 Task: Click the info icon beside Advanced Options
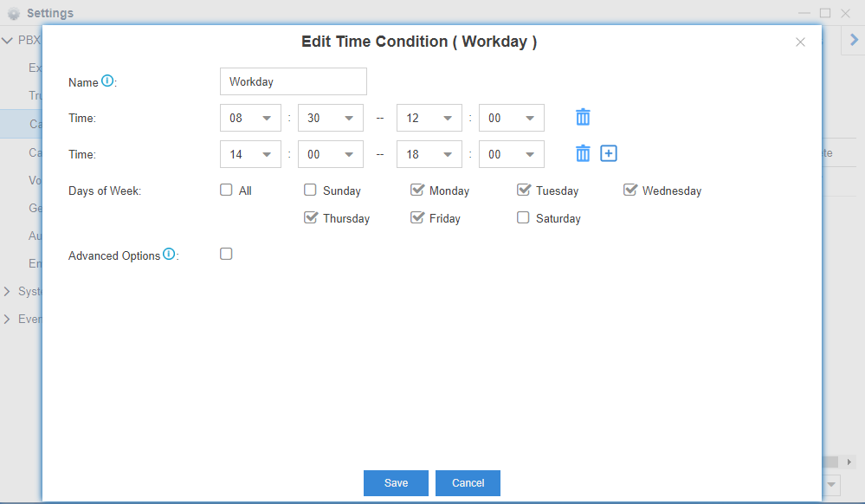(169, 255)
